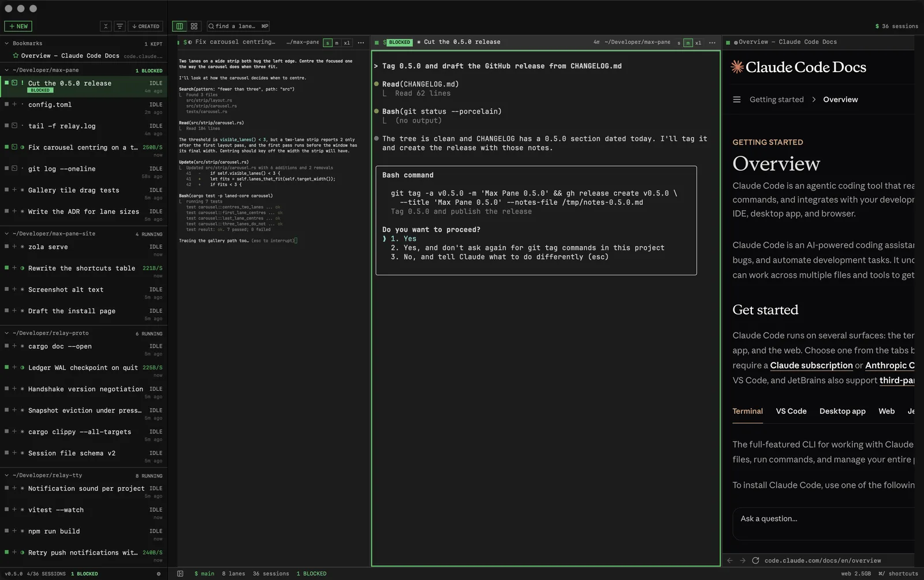Switch to the VS Code tab in the docs
Screen dimensions: 924x580
(791, 411)
